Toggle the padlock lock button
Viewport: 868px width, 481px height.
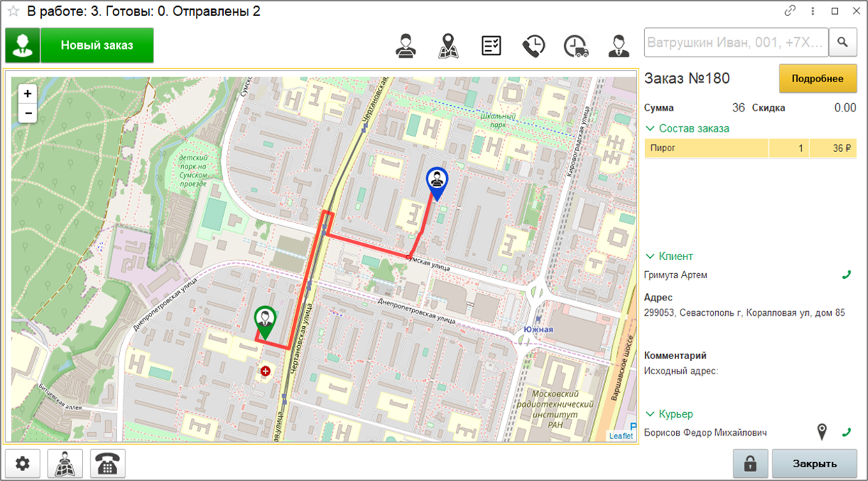[x=750, y=464]
